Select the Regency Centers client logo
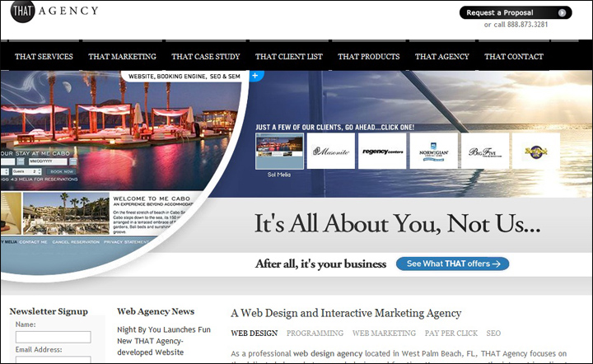Viewport: 593px width, 364px height. [382, 151]
